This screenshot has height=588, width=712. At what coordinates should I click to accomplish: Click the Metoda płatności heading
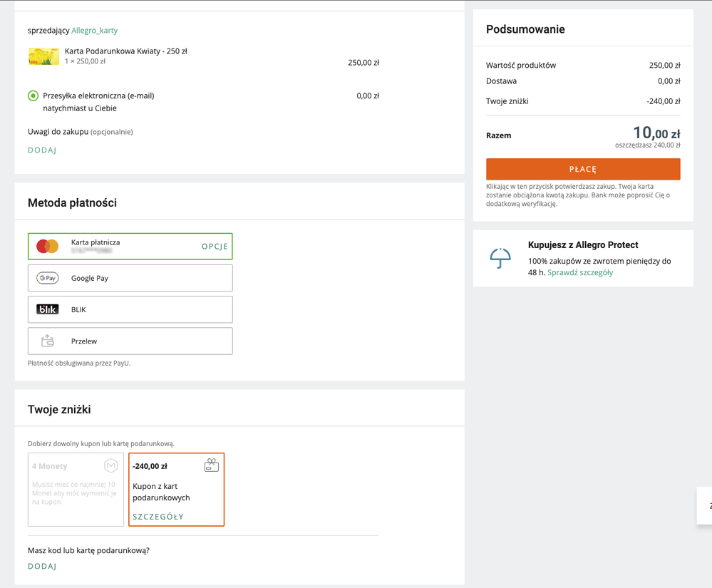point(72,203)
